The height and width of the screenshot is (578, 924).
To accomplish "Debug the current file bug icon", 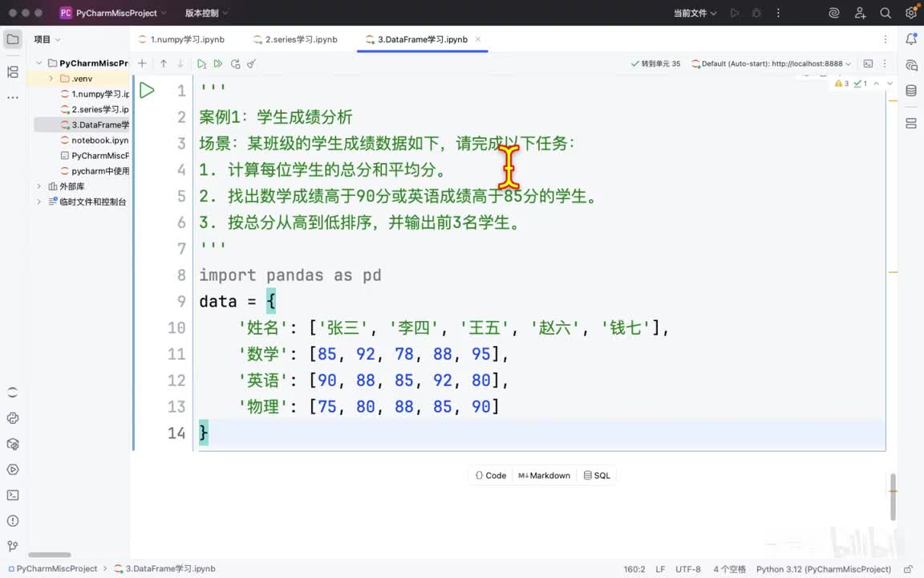I will point(756,13).
